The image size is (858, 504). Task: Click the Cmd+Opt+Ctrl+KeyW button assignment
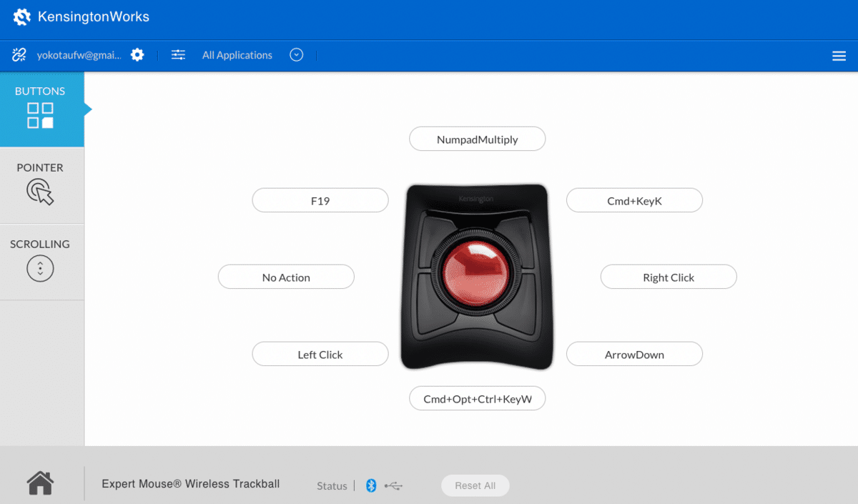coord(477,399)
